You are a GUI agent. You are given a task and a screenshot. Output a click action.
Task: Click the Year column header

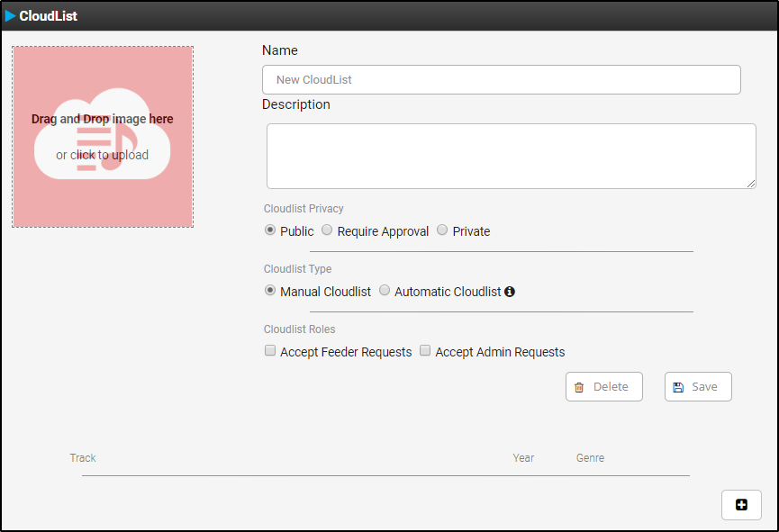tap(523, 458)
